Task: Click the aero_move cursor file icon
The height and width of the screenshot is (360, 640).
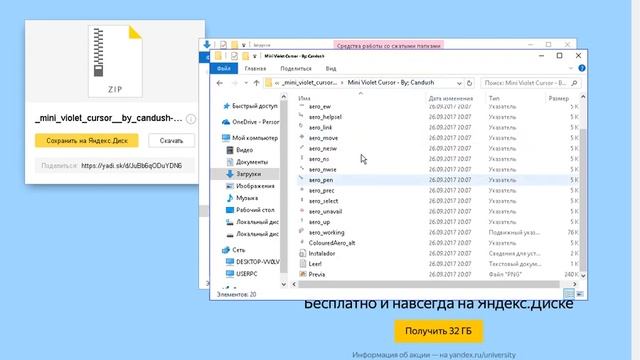Action: (x=302, y=138)
